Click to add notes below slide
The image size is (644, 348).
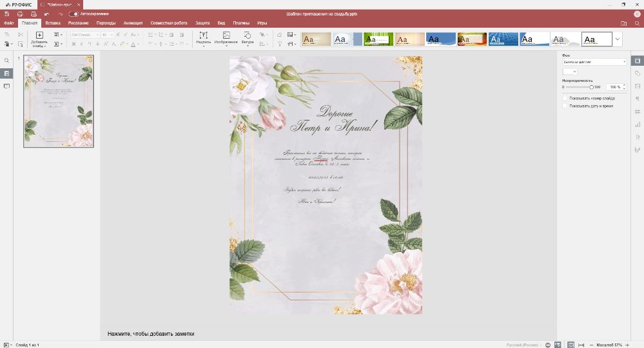pyautogui.click(x=151, y=334)
